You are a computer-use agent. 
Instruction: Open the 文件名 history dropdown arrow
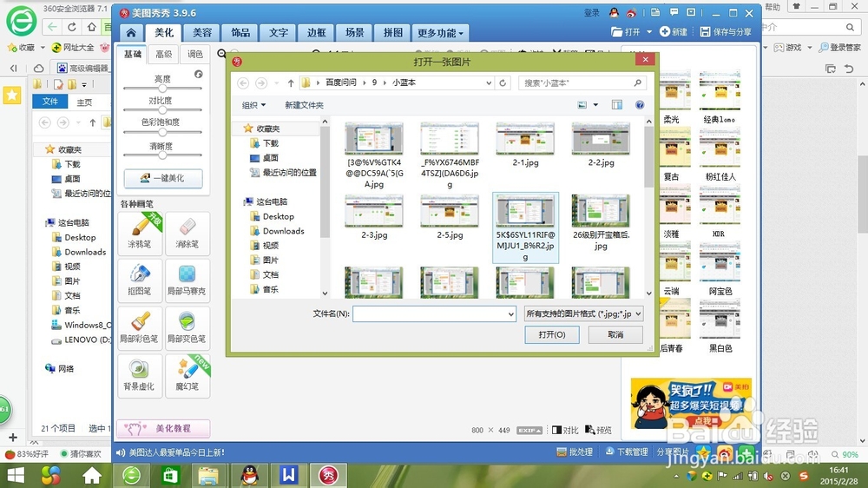click(510, 314)
